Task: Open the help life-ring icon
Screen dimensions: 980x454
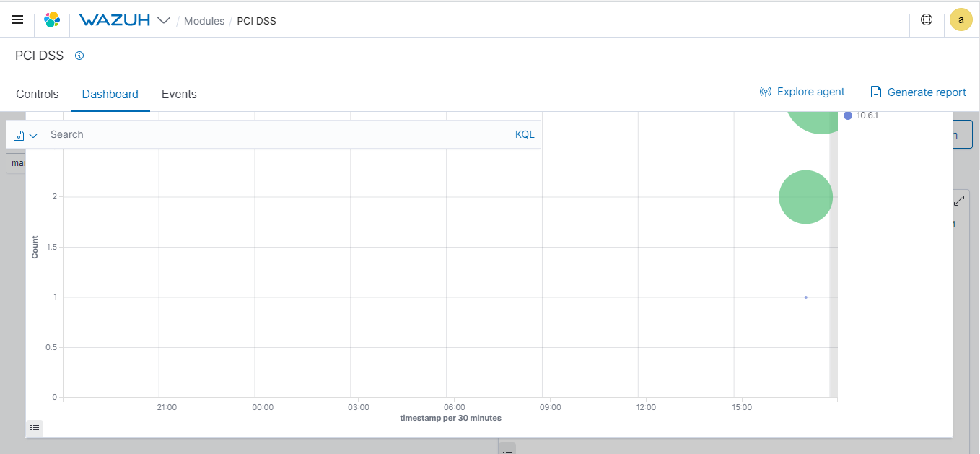Action: pyautogui.click(x=926, y=19)
